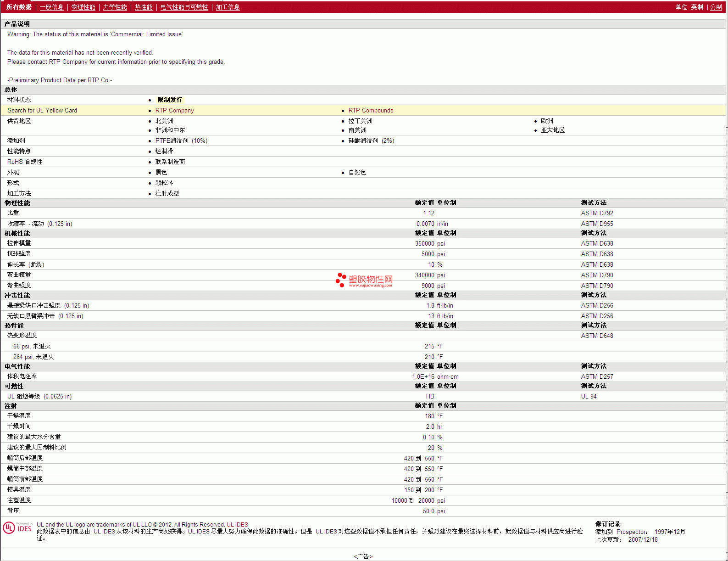
Task: Switch to the 一般信息 tab
Action: click(x=51, y=7)
